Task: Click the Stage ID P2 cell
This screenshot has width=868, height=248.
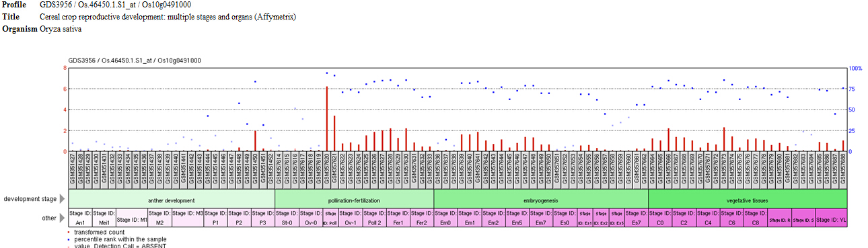Action: pyautogui.click(x=239, y=218)
